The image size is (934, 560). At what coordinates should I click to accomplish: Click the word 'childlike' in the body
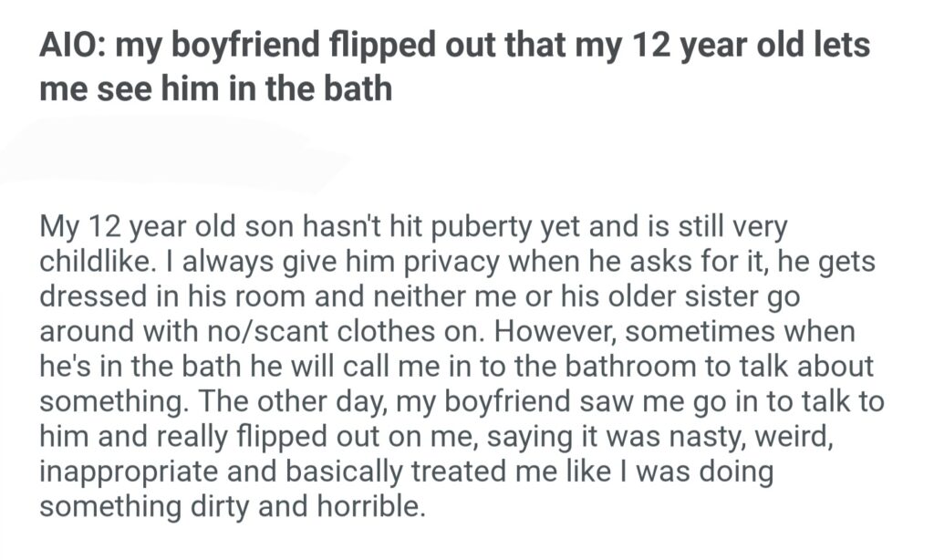click(x=98, y=262)
